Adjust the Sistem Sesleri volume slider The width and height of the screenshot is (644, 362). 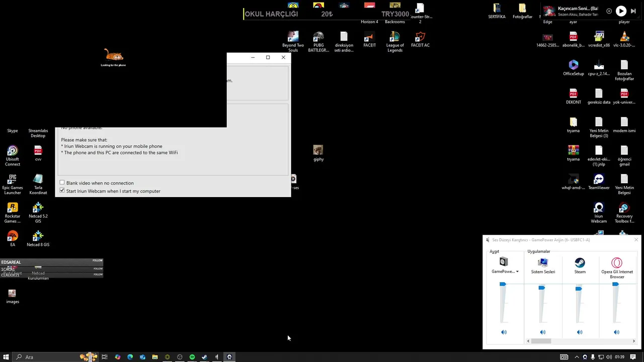click(541, 288)
